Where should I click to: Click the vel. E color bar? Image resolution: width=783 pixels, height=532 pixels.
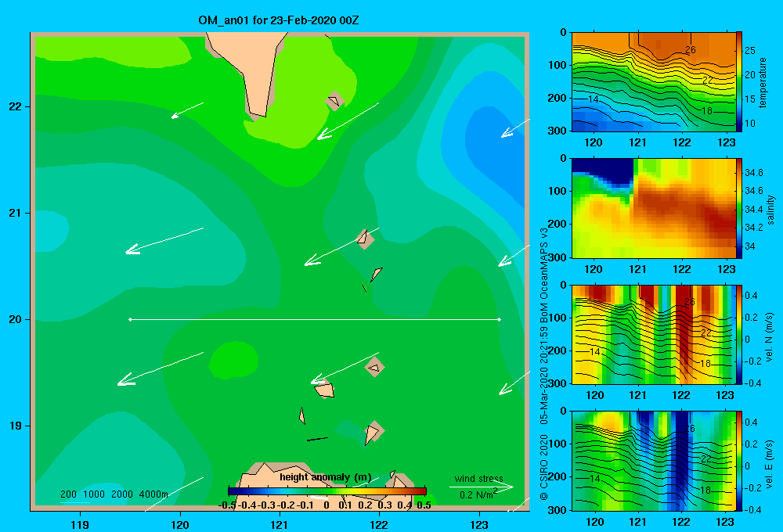(739, 461)
